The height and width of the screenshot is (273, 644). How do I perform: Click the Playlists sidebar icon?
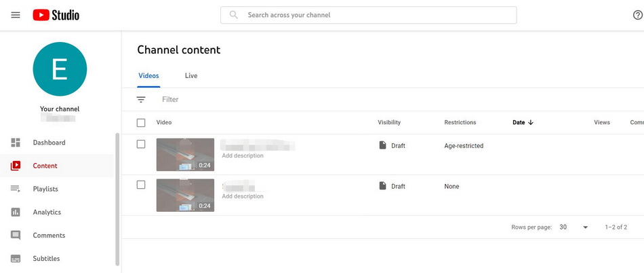(x=16, y=189)
